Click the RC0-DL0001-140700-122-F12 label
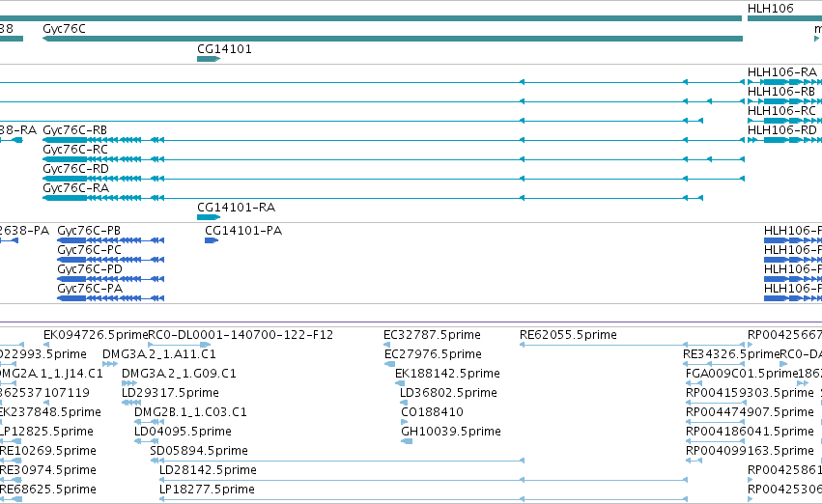Image resolution: width=822 pixels, height=504 pixels. pos(241,335)
